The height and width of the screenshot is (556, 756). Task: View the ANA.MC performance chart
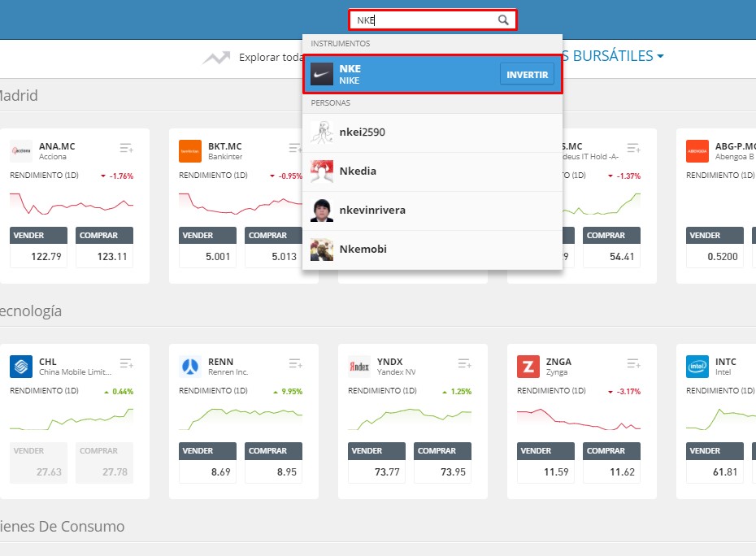(x=72, y=203)
